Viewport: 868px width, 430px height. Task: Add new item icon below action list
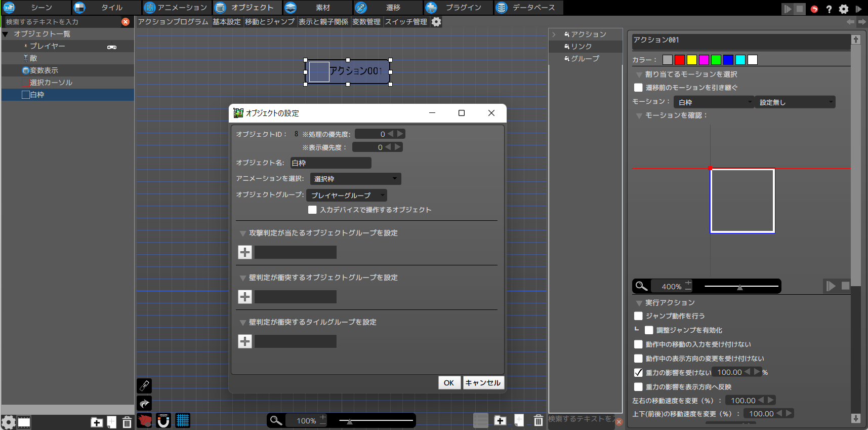point(519,420)
